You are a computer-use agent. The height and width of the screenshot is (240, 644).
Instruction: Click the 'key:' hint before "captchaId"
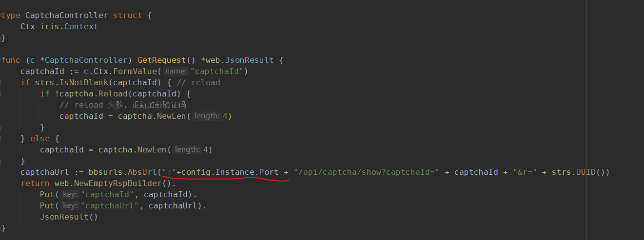pos(70,194)
